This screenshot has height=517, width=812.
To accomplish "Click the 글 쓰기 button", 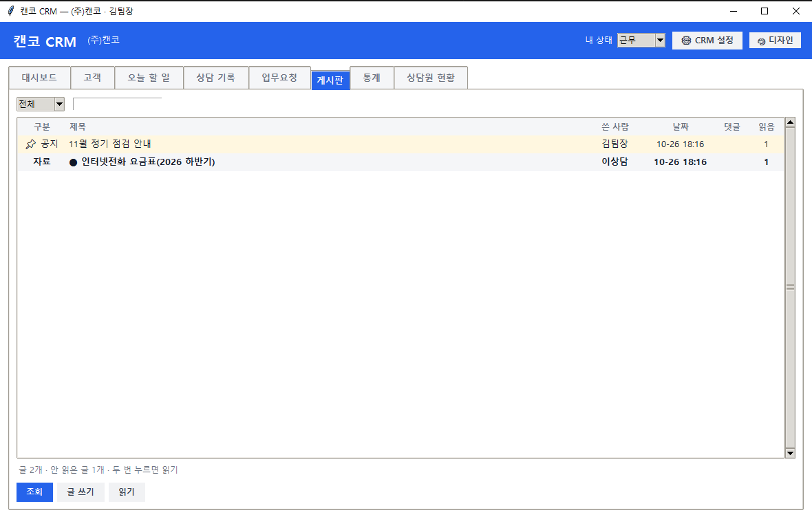I will 81,492.
